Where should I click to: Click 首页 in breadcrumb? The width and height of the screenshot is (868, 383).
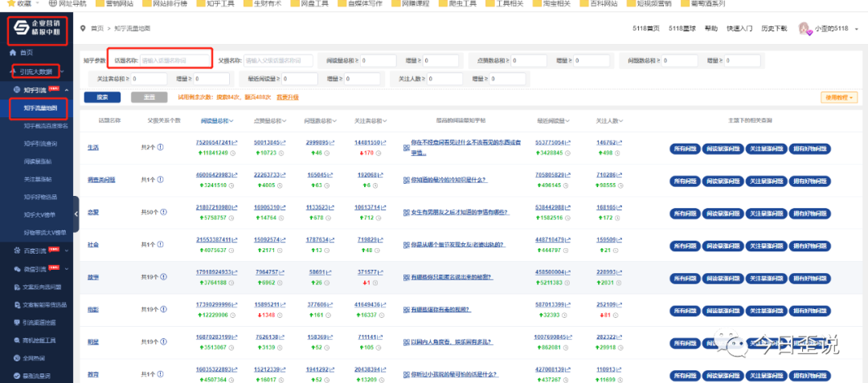coord(97,28)
